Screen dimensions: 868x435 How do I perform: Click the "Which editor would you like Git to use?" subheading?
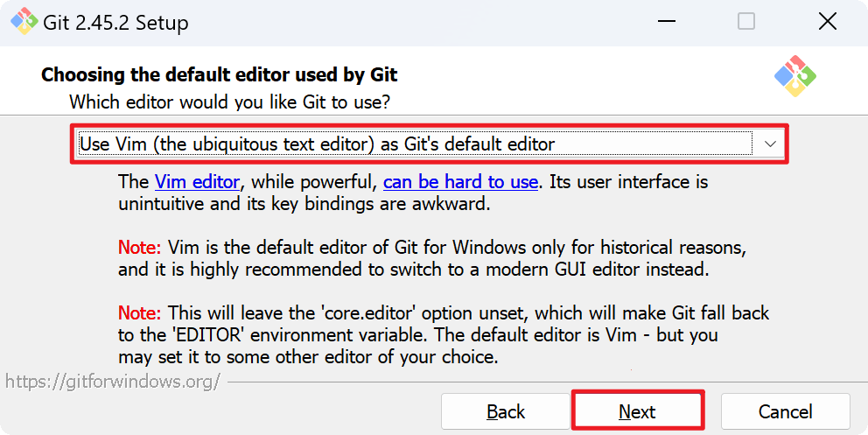tap(229, 102)
